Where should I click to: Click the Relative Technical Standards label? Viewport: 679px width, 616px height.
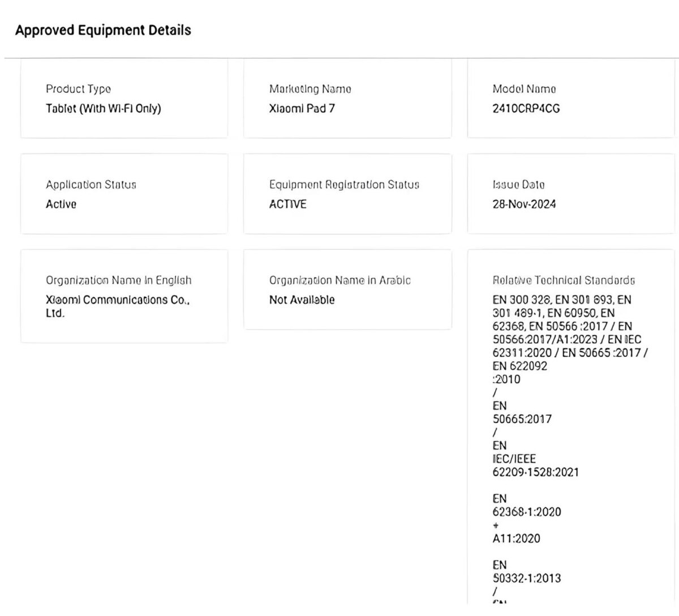tap(564, 280)
